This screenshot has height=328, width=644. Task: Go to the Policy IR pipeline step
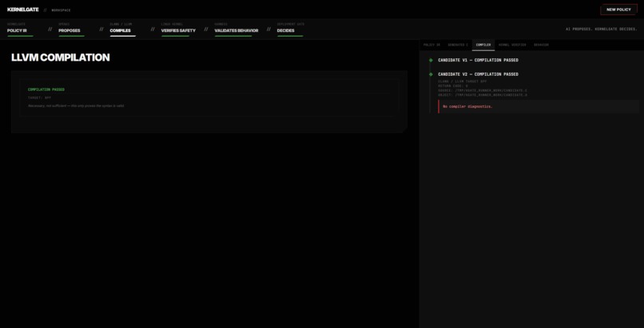pyautogui.click(x=20, y=29)
